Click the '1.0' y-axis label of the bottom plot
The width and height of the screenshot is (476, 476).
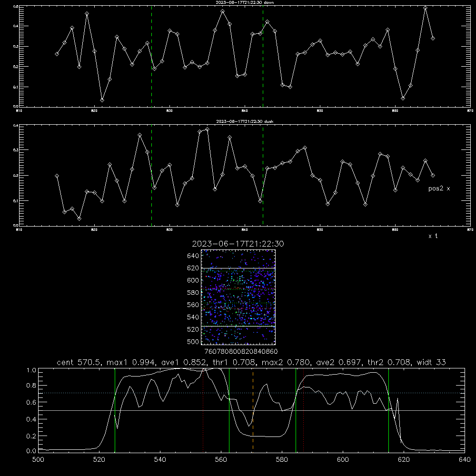pos(31,370)
